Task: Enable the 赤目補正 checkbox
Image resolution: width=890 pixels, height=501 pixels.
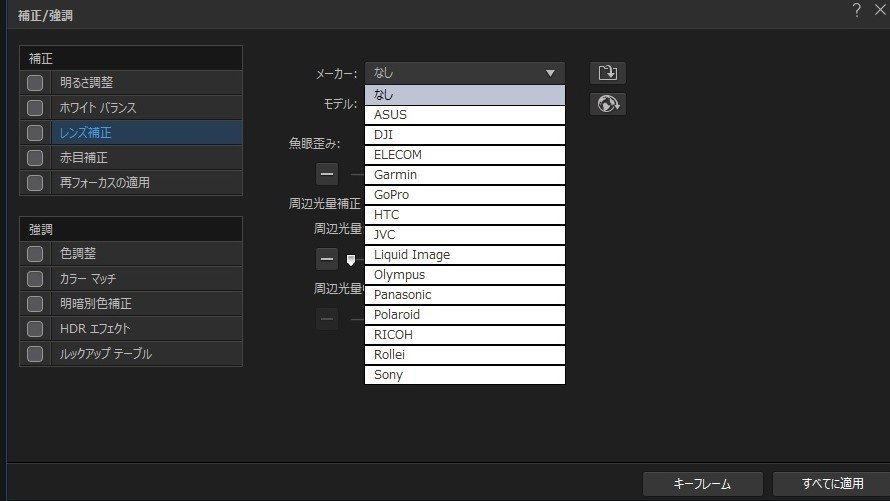Action: coord(35,158)
